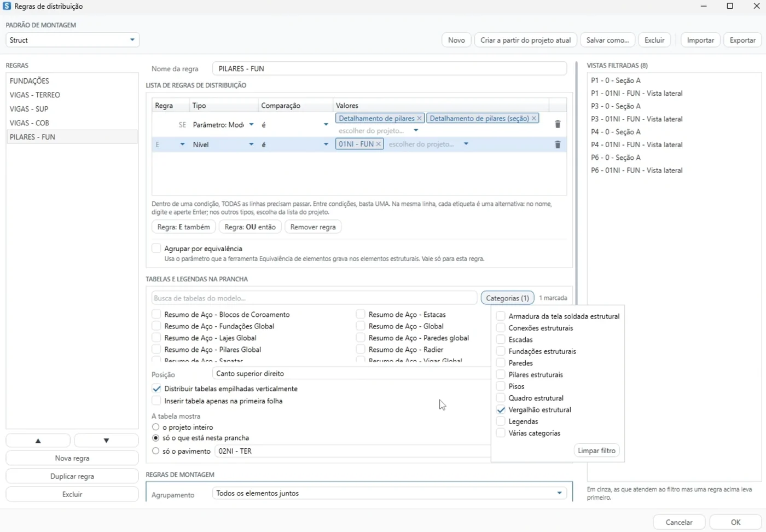Check the 'Agrupar por equivalência' option
Screen dimensions: 766x532
point(156,248)
